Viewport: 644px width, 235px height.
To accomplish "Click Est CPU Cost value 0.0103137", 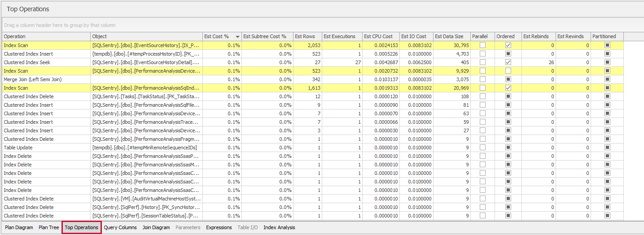I will pos(386,79).
